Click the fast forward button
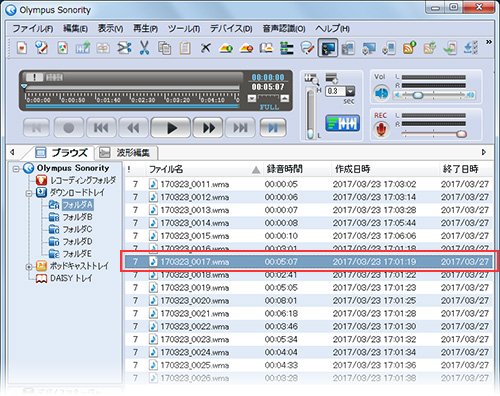Image resolution: width=500 pixels, height=396 pixels. [208, 128]
